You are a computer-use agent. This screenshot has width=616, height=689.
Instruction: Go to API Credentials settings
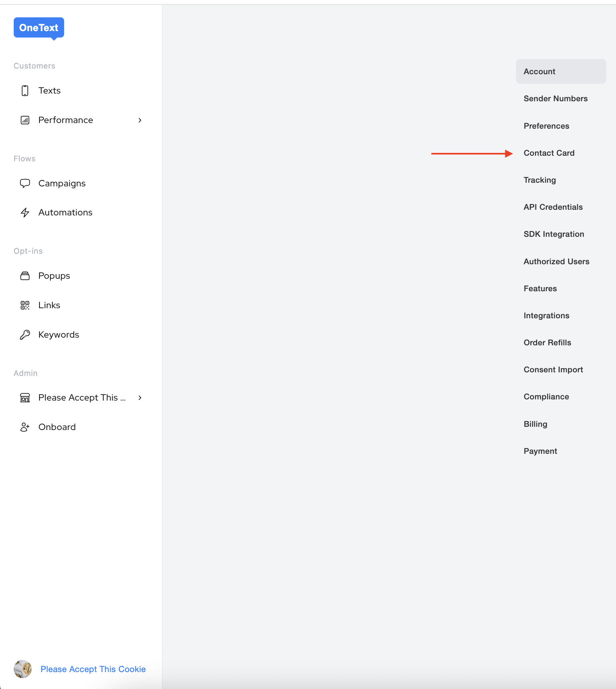(x=553, y=207)
